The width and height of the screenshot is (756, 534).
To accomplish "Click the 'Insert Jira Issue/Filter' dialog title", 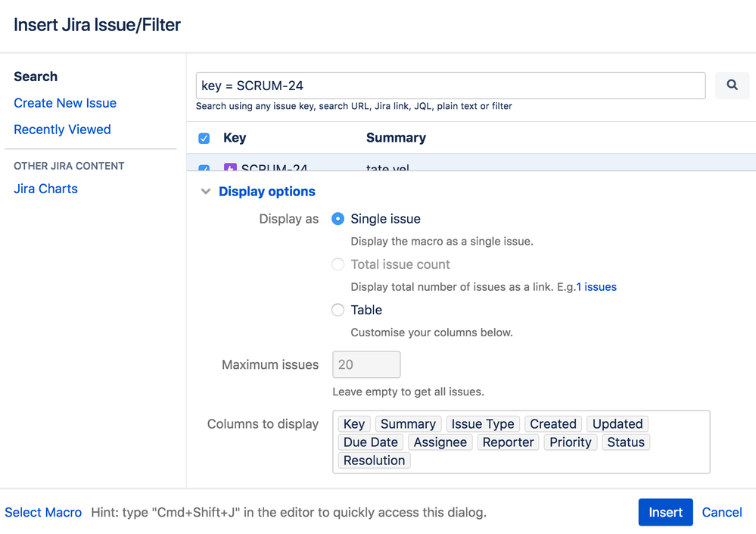I will pyautogui.click(x=97, y=25).
